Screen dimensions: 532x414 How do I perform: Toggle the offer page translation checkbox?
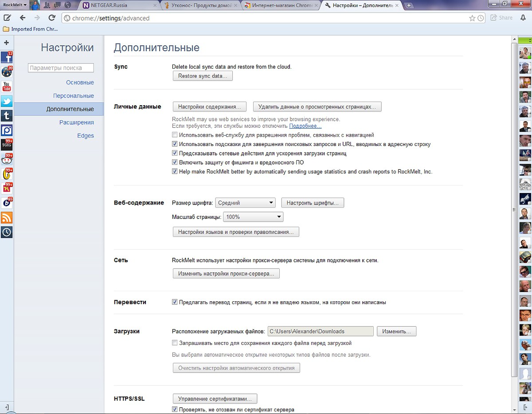(x=175, y=302)
